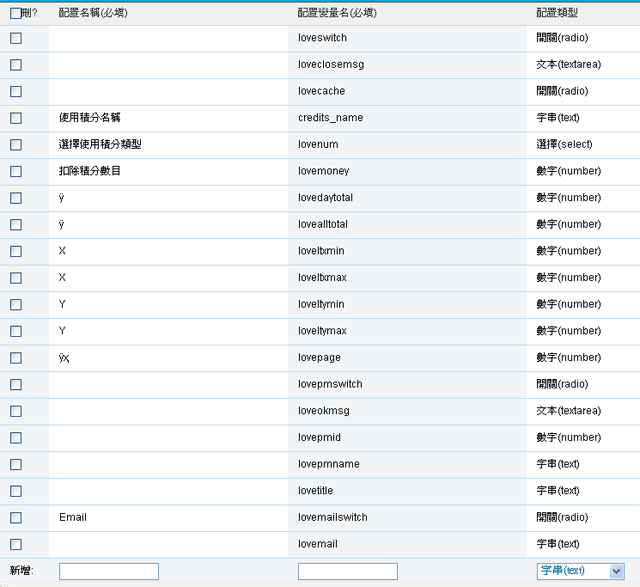Click the 數字(number) type in lovemoney row
Image resolution: width=640 pixels, height=587 pixels.
[569, 171]
